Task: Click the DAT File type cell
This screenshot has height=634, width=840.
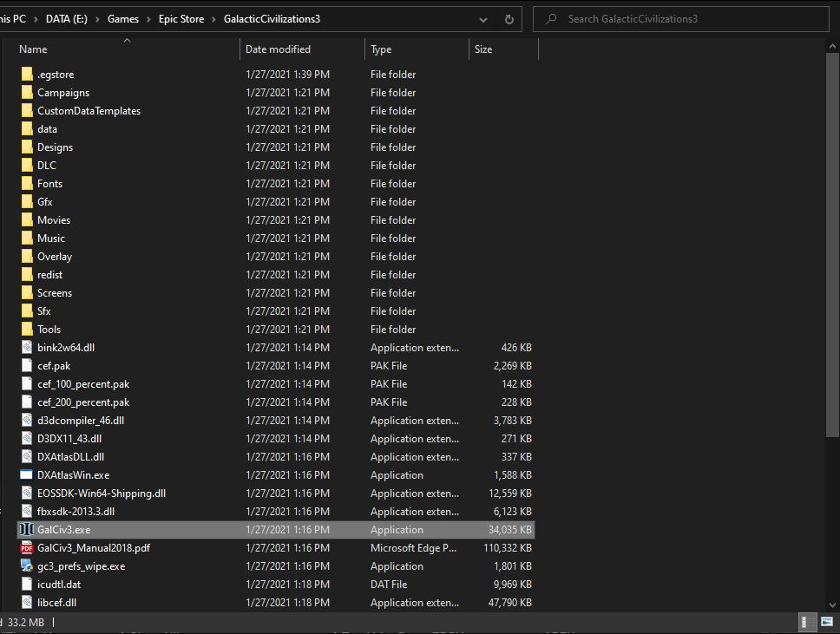Action: [x=389, y=585]
